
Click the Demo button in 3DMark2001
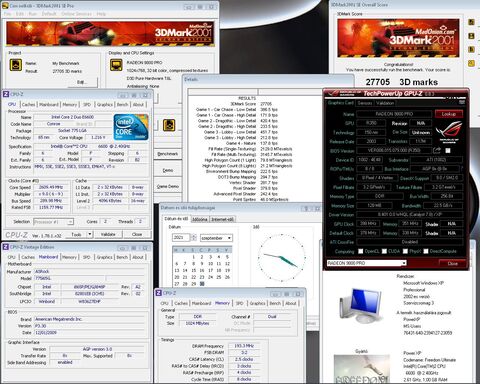168,170
